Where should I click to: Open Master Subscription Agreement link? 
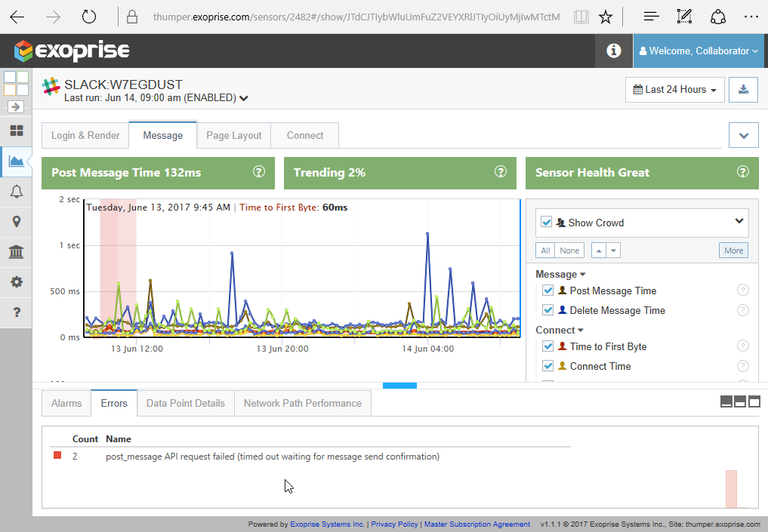point(477,524)
